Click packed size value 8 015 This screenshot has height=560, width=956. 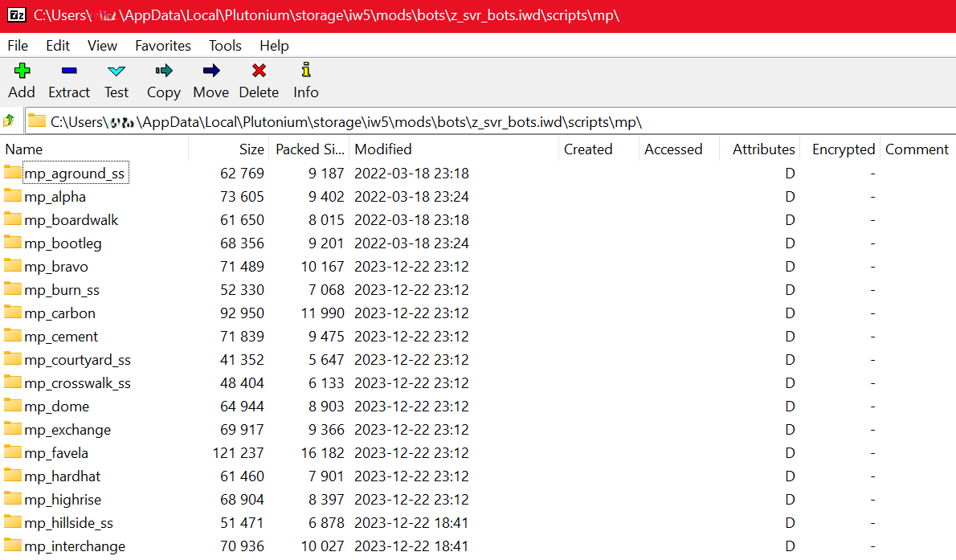pyautogui.click(x=326, y=220)
